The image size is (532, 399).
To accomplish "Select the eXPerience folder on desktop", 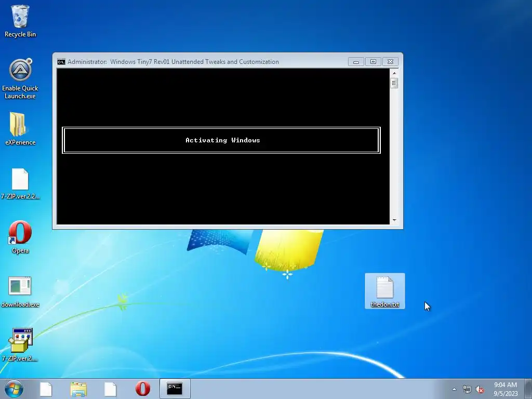I will click(20, 129).
